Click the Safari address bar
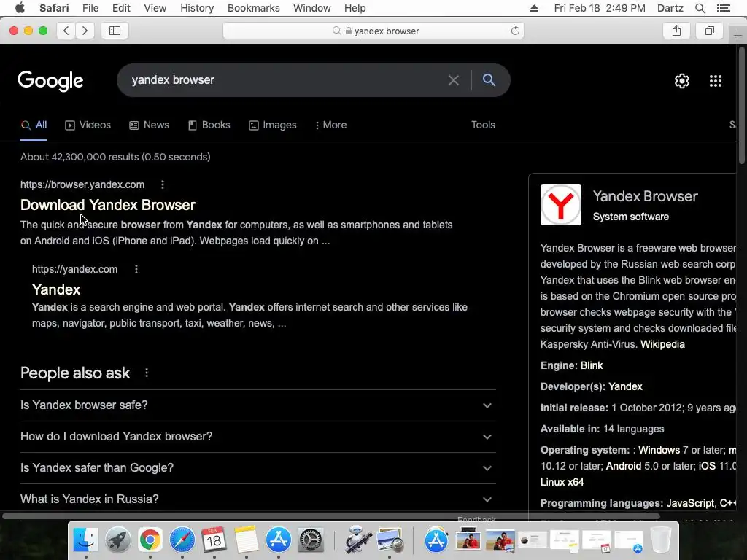The image size is (747, 560). [x=373, y=31]
